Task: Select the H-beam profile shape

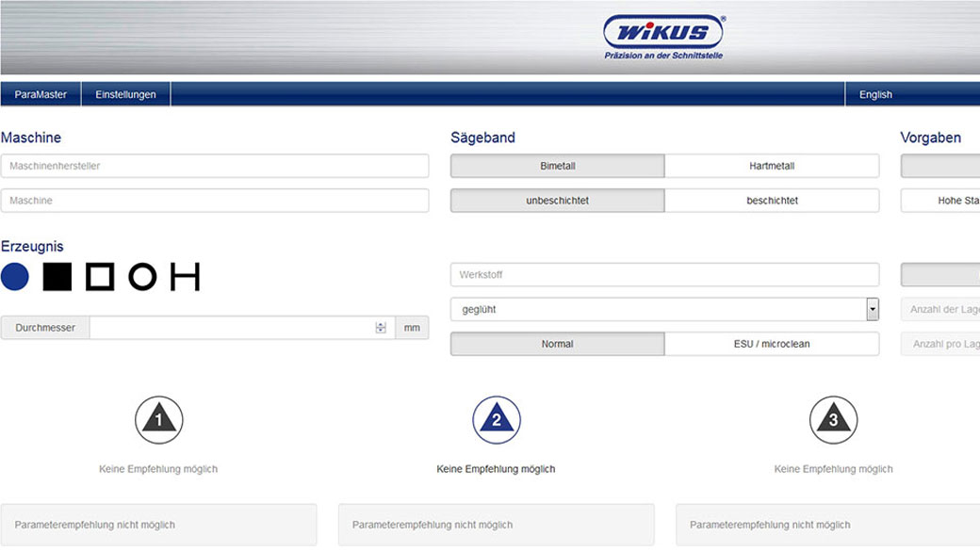Action: tap(185, 277)
